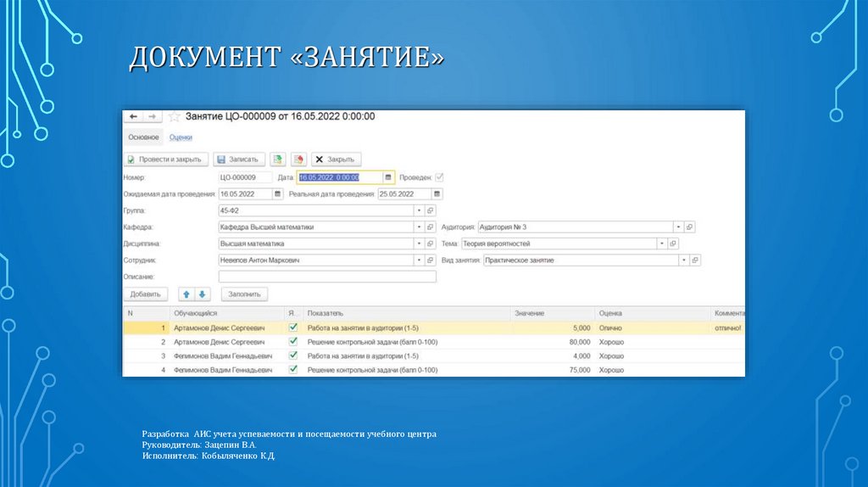The image size is (868, 487).
Task: Add document to favorites with star icon
Action: tap(174, 116)
